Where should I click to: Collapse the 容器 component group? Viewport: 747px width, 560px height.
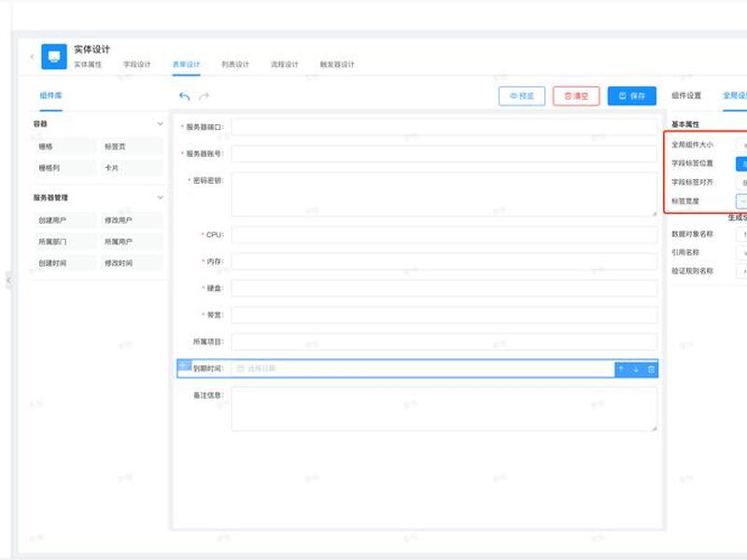point(160,124)
